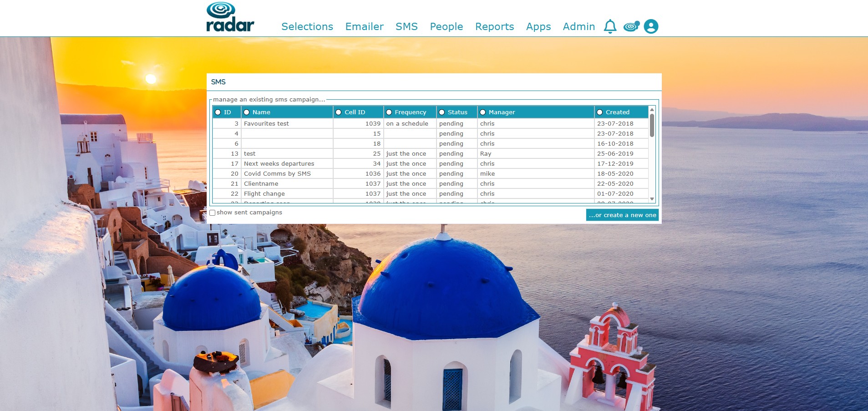The height and width of the screenshot is (411, 868).
Task: Click the radar logo
Action: (x=230, y=17)
